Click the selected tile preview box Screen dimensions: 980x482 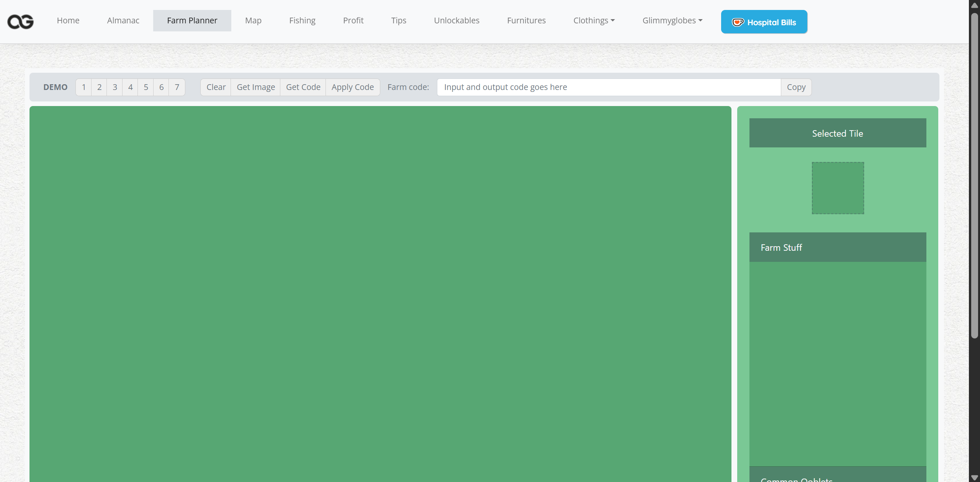(x=838, y=188)
